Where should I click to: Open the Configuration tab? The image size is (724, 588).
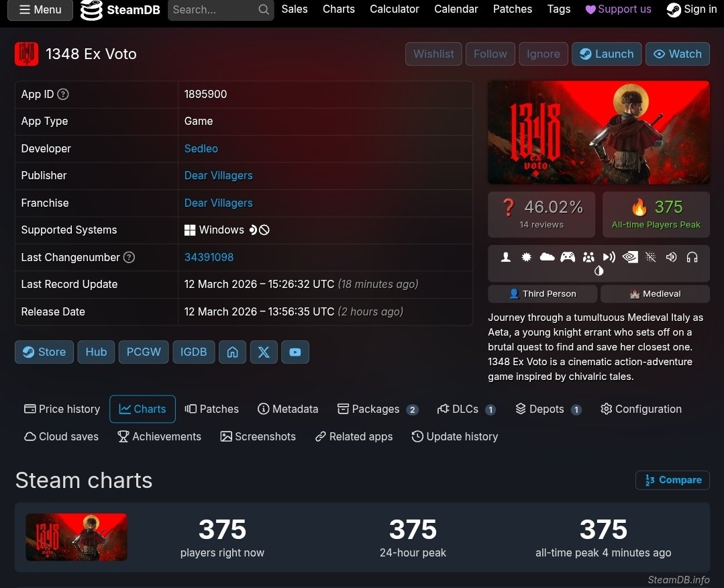pyautogui.click(x=641, y=409)
